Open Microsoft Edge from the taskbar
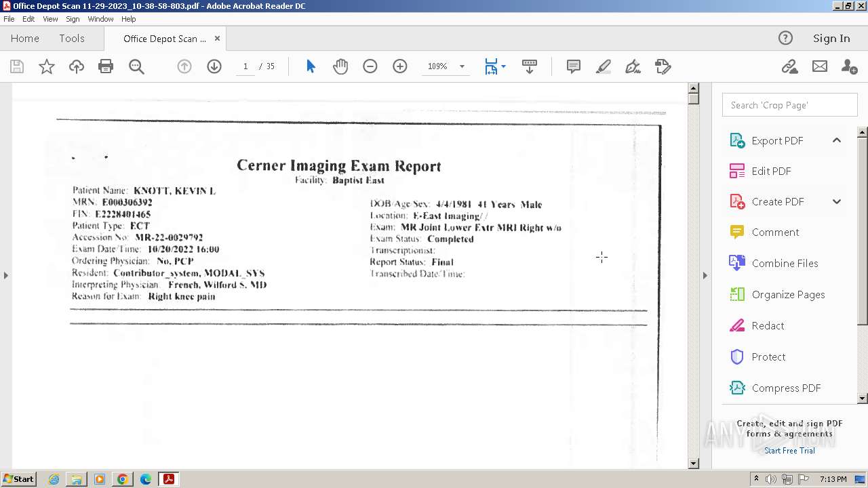Image resolution: width=868 pixels, height=488 pixels. pyautogui.click(x=146, y=479)
